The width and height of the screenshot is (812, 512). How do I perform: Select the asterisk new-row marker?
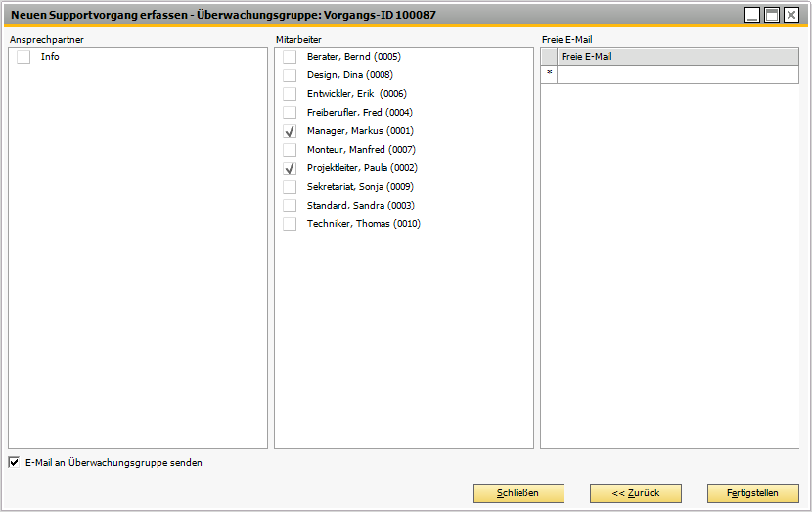coord(549,74)
